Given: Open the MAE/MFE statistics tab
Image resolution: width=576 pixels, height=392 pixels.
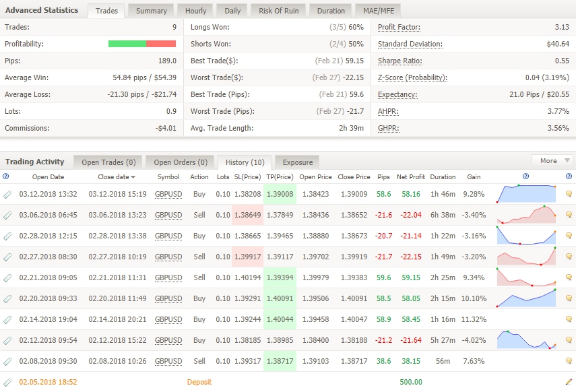Looking at the screenshot, I should point(379,11).
